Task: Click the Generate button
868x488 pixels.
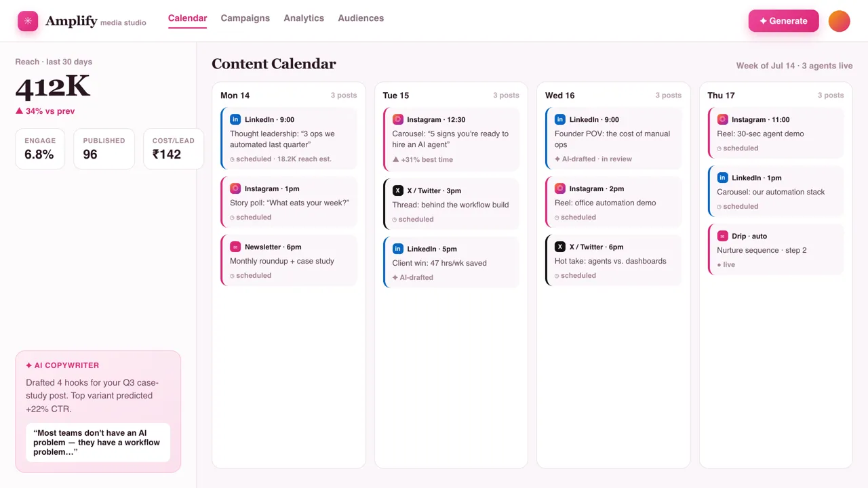Action: [783, 21]
